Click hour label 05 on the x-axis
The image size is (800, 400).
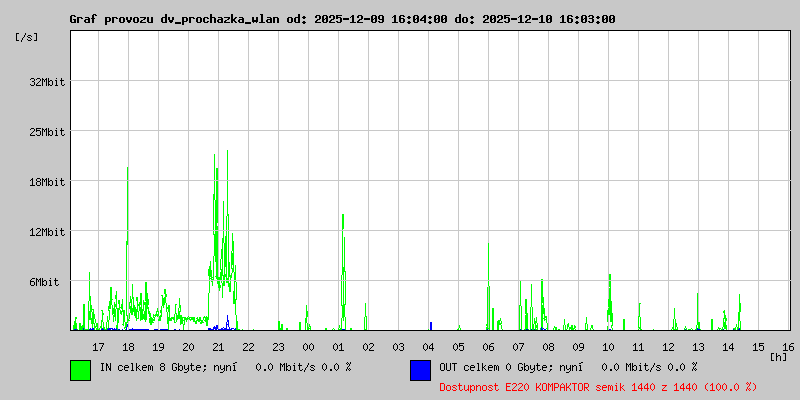point(458,347)
